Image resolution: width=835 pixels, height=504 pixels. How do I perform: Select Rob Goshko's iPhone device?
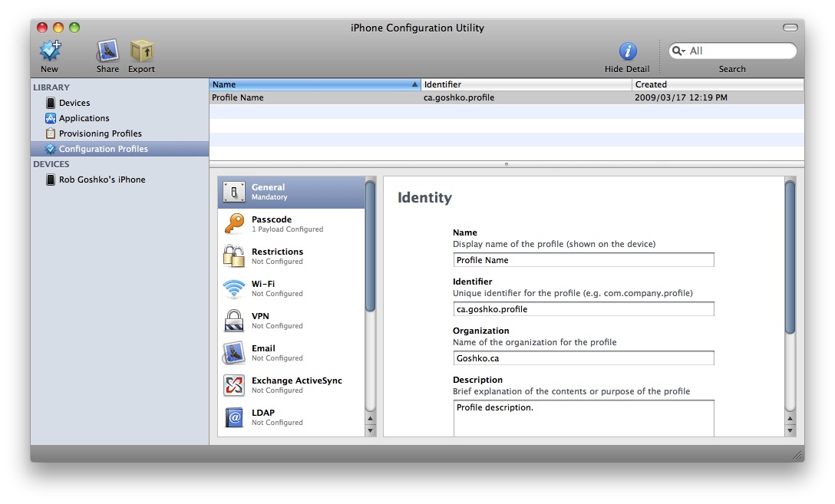pos(119,180)
